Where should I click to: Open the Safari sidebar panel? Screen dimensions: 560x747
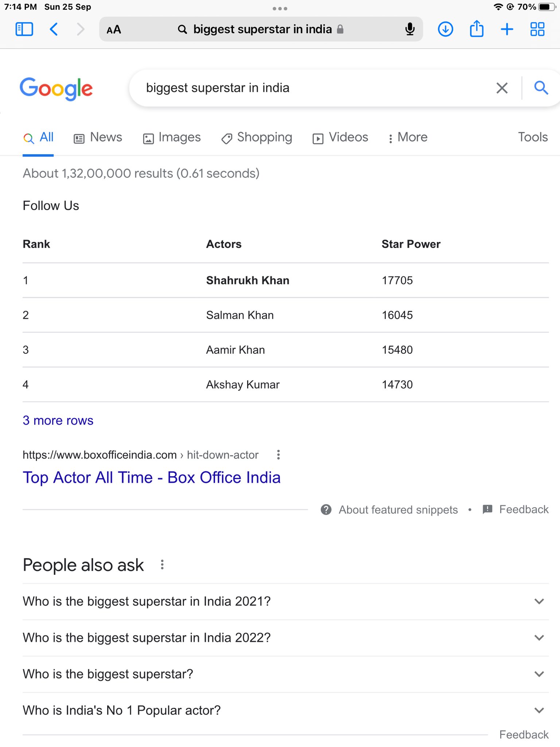24,29
